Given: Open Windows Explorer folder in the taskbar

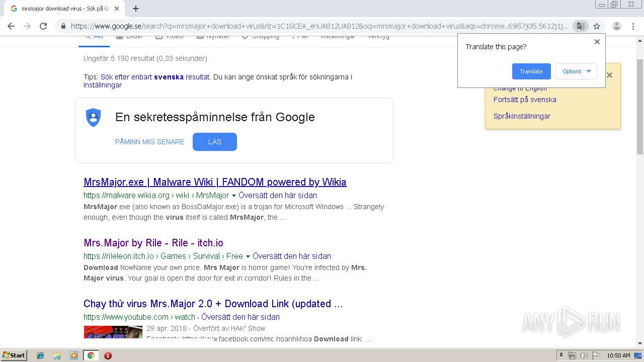Looking at the screenshot, I should point(57,355).
